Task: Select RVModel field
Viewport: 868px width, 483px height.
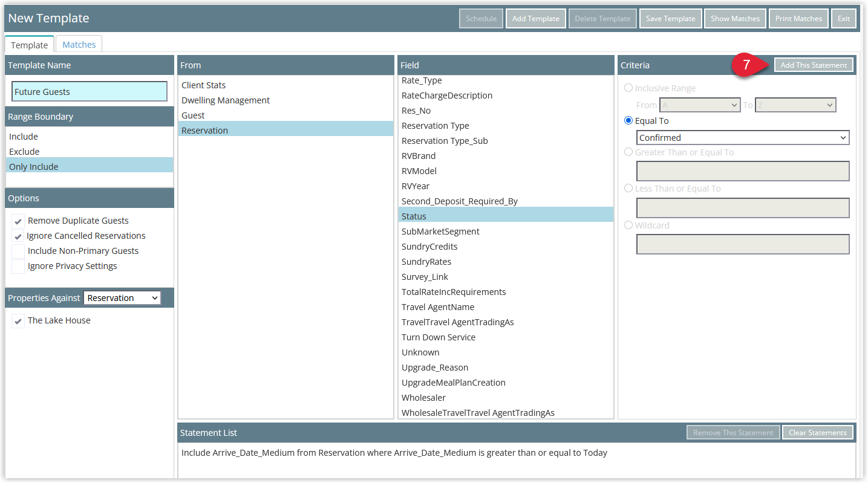Action: click(x=506, y=171)
